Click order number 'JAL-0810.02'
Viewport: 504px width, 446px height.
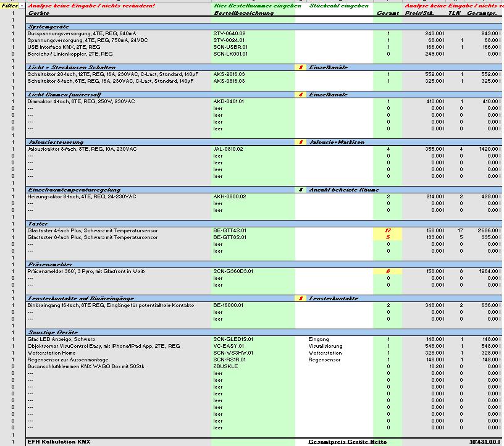point(228,149)
